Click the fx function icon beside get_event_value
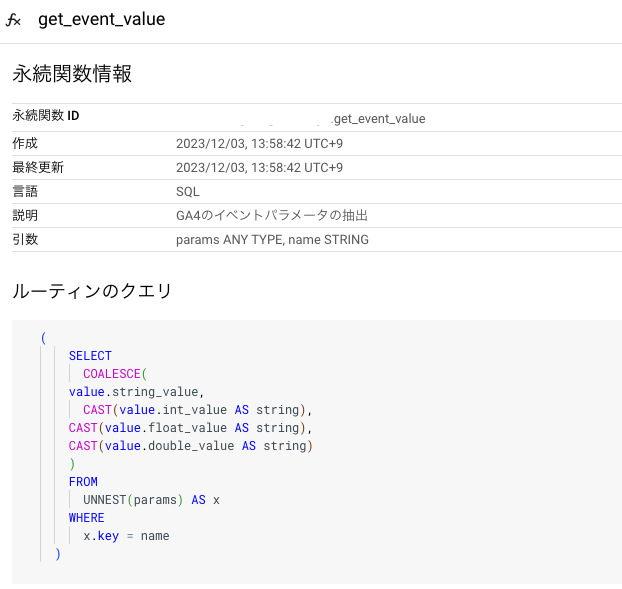Image resolution: width=622 pixels, height=589 pixels. [13, 20]
